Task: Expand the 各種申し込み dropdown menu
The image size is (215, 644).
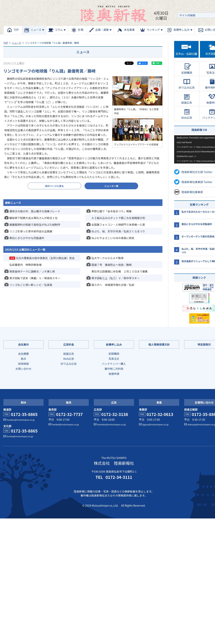Action: tap(180, 30)
